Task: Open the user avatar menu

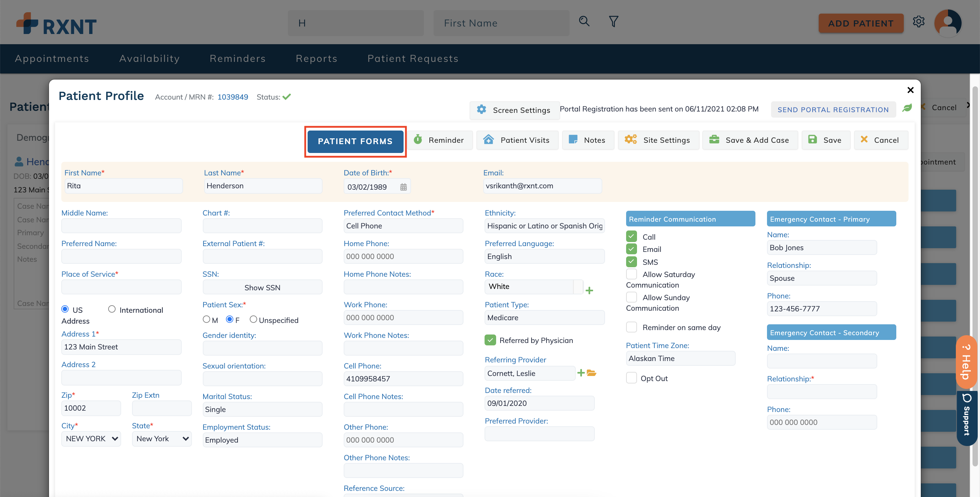Action: (948, 23)
